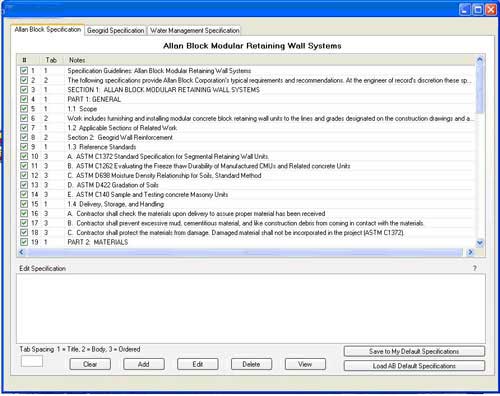Toggle checkbox for row 18 protect the materials
Image resolution: width=500 pixels, height=396 pixels.
[x=24, y=233]
